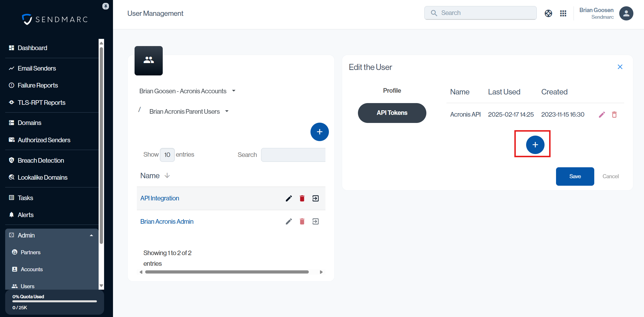Image resolution: width=644 pixels, height=317 pixels.
Task: Open the user profile avatar
Action: (x=626, y=13)
